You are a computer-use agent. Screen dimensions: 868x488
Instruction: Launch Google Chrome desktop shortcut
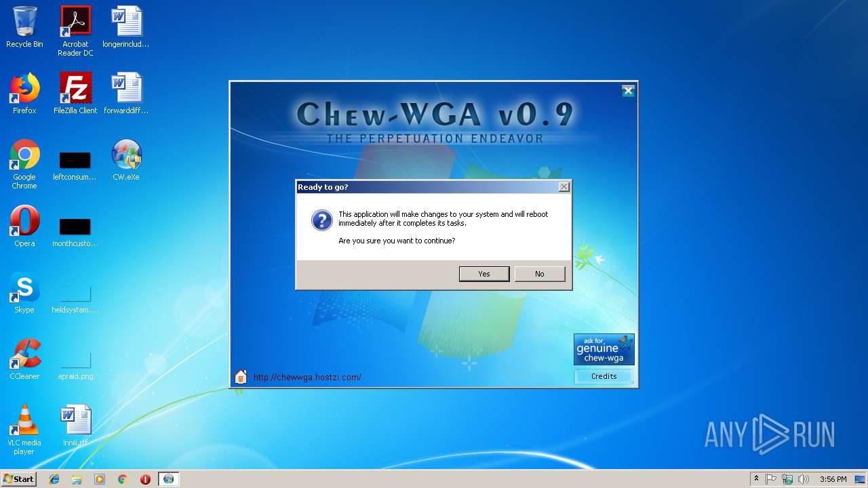[24, 164]
